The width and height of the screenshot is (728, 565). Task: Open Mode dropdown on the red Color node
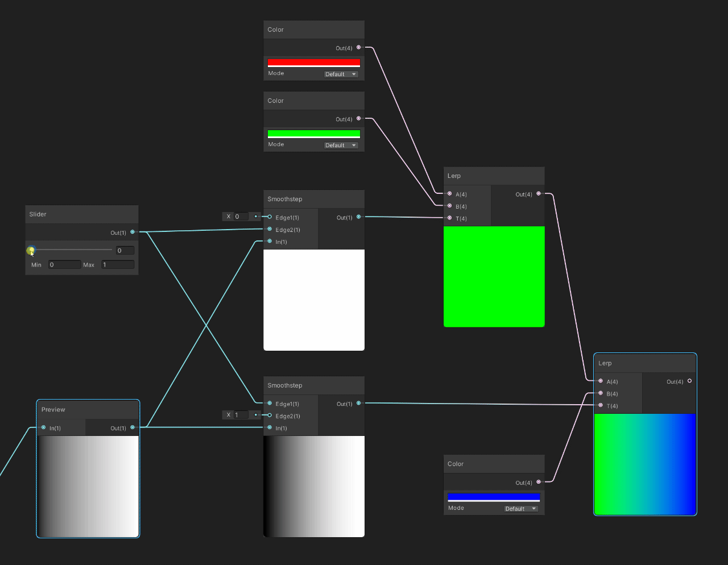coord(341,74)
